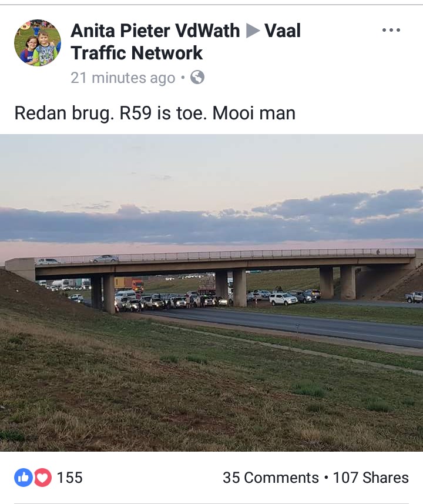Open the Anita Pieter VdWath profile link

155,31
